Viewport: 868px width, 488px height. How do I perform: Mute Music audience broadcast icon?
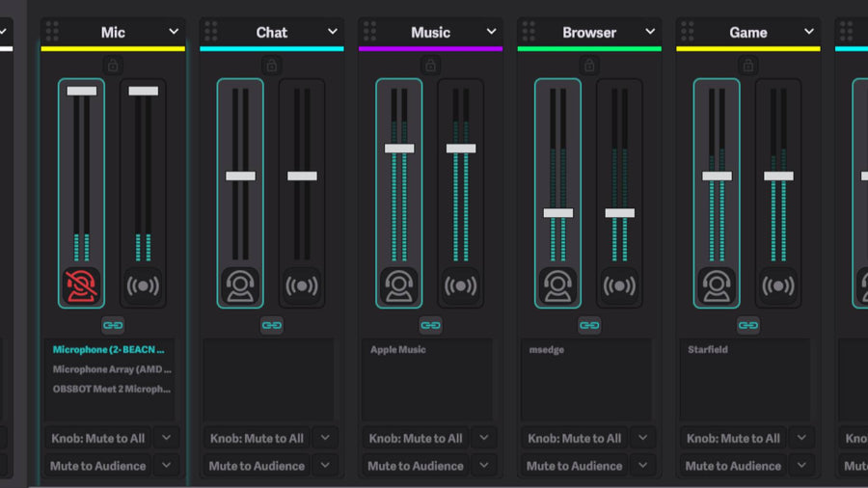point(461,286)
